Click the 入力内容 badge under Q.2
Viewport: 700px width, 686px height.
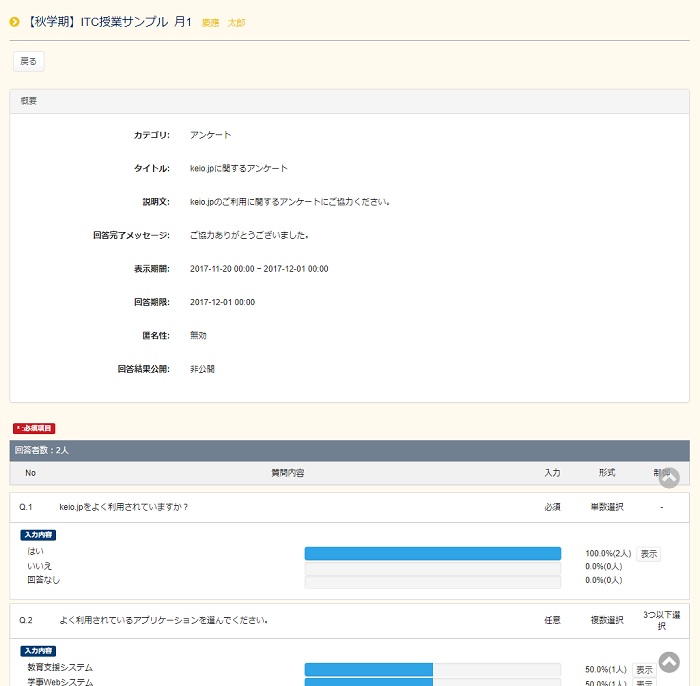37,651
